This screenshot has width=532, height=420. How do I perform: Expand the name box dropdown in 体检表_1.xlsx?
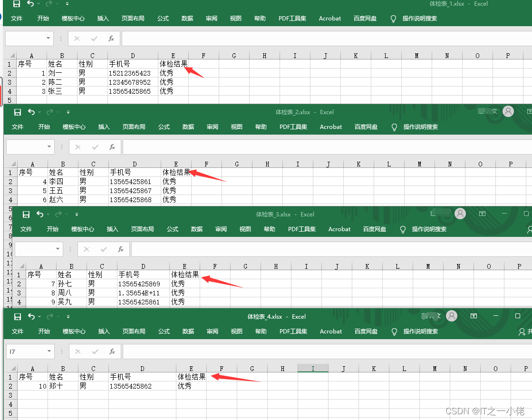click(x=48, y=38)
